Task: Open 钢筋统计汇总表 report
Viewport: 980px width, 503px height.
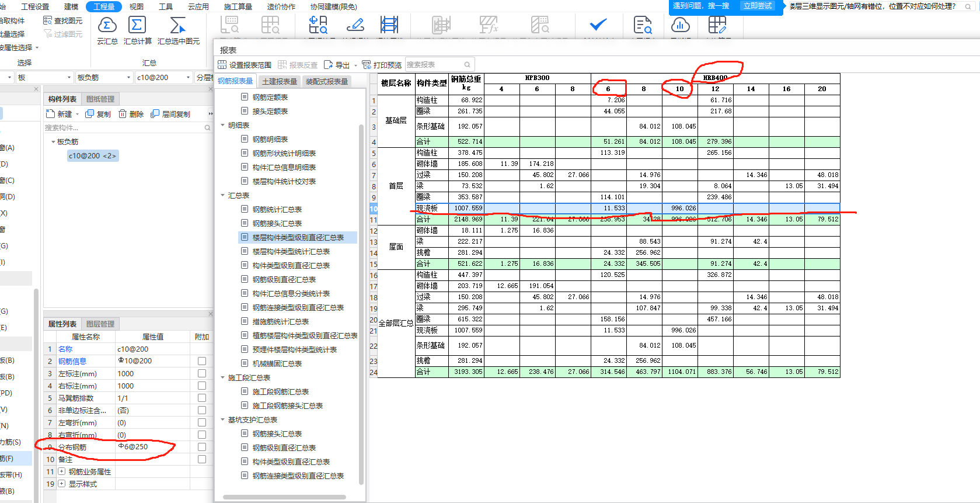Action: pyautogui.click(x=277, y=210)
